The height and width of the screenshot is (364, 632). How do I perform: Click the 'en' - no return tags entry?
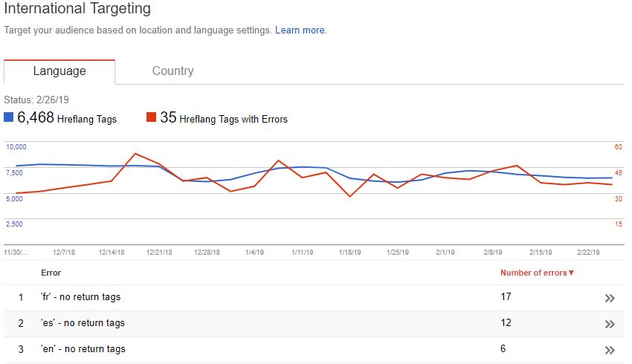pos(83,349)
